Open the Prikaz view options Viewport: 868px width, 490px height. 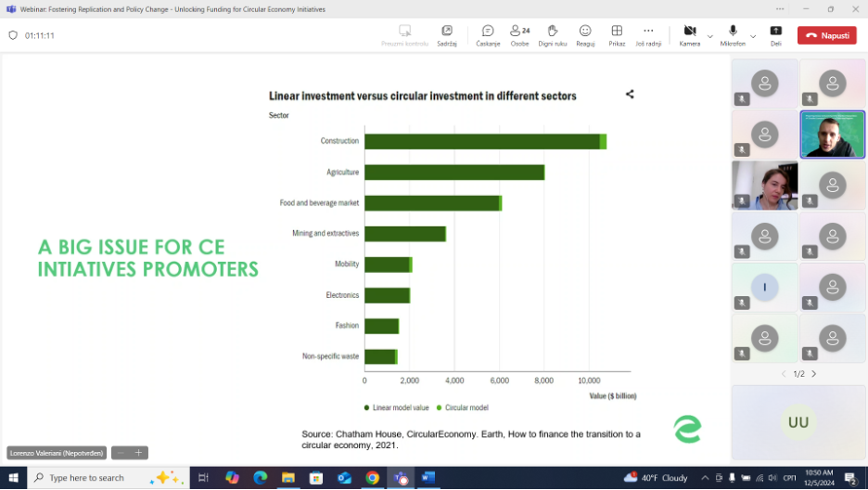tap(617, 34)
